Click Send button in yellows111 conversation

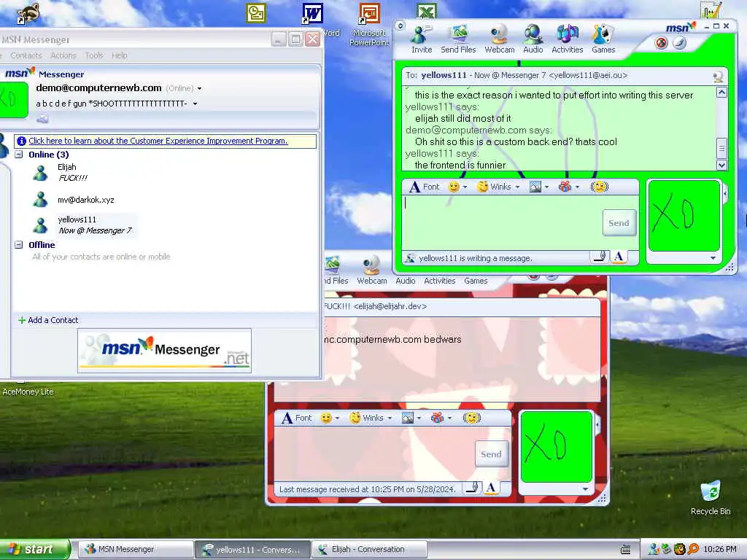point(619,223)
